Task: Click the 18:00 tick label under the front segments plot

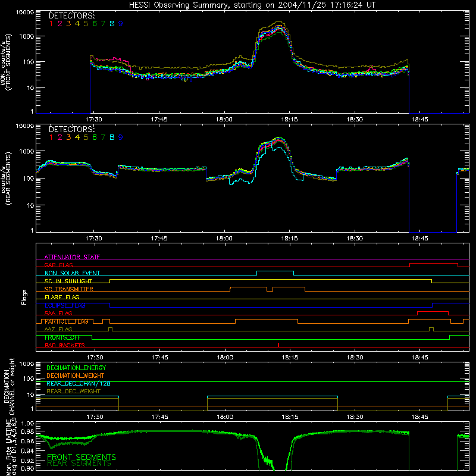Action: 224,120
